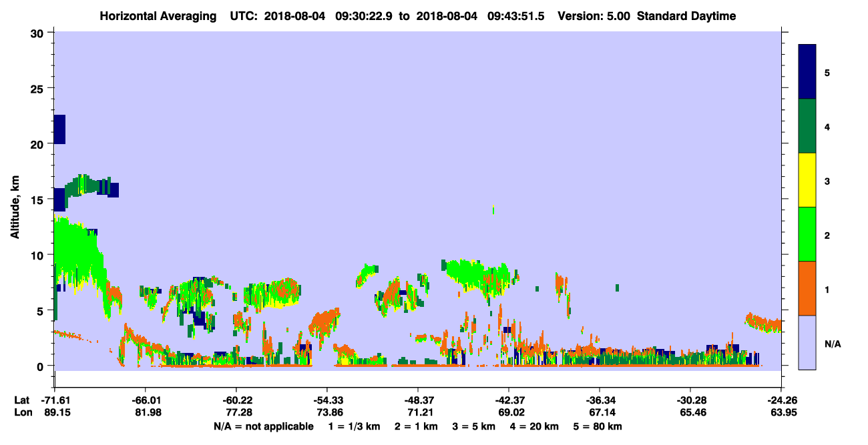Screen dimensions: 868x445
Task: Click the latitude value -24.26
Action: 781,400
